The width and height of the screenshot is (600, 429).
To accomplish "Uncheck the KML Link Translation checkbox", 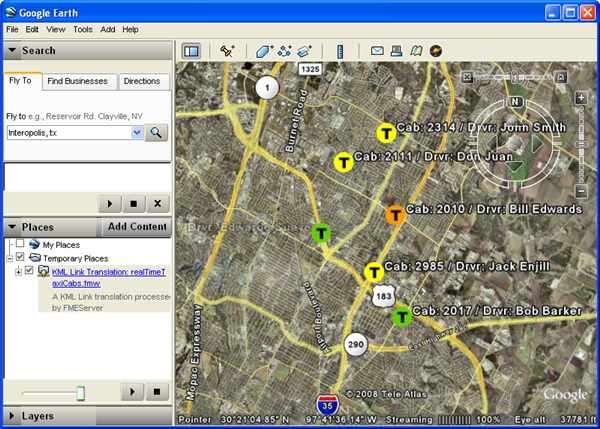I will 29,270.
